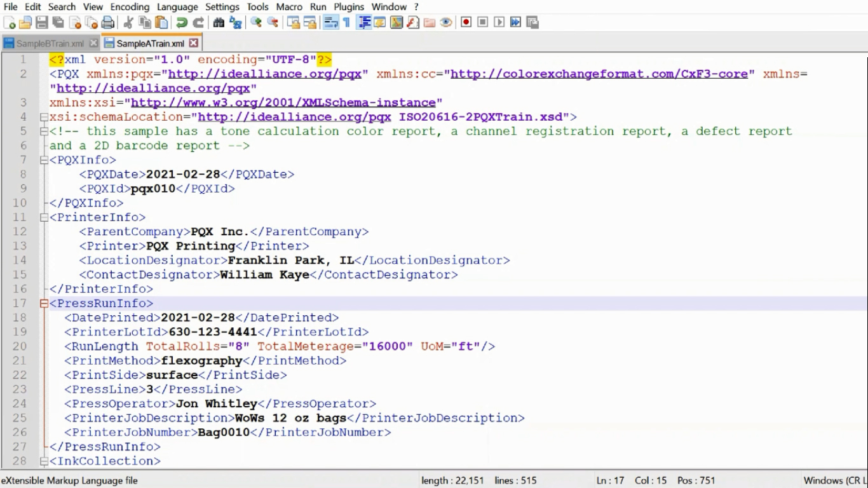
Task: Start macro recording with the red dot
Action: [466, 22]
